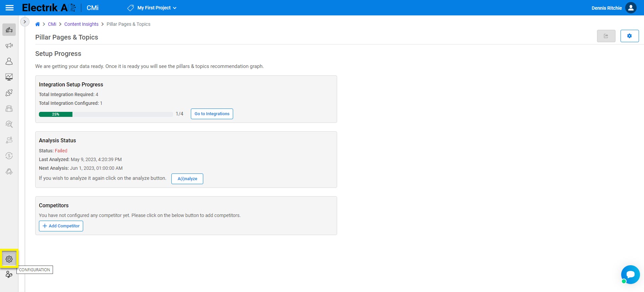Open the single-user sidebar icon
Image resolution: width=644 pixels, height=292 pixels.
click(9, 61)
